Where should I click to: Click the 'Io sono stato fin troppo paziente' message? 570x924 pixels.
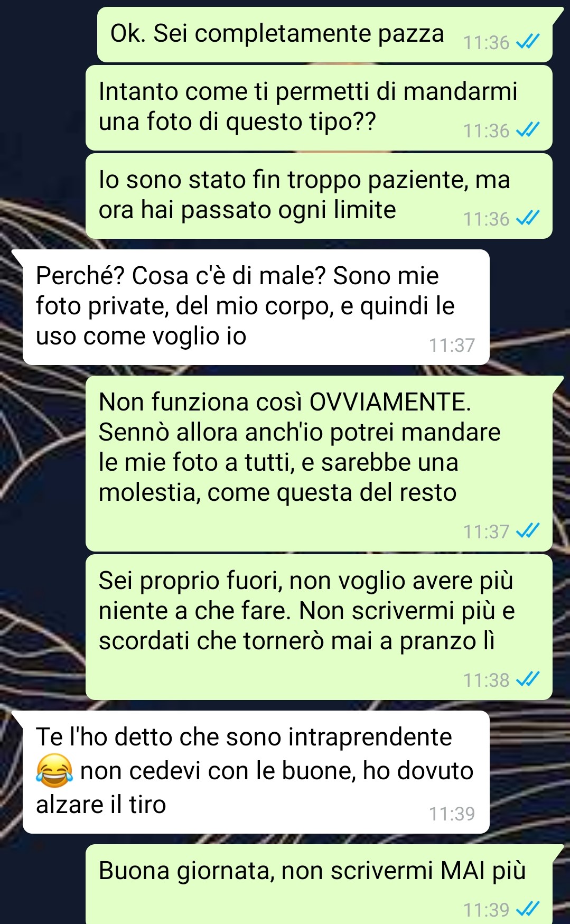coord(319,196)
